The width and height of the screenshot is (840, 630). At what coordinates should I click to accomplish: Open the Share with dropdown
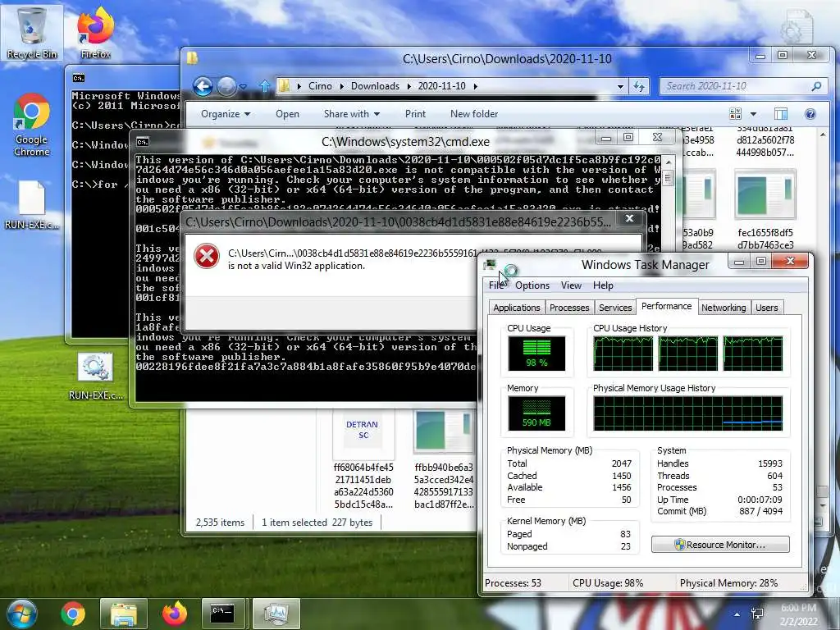[x=351, y=113]
